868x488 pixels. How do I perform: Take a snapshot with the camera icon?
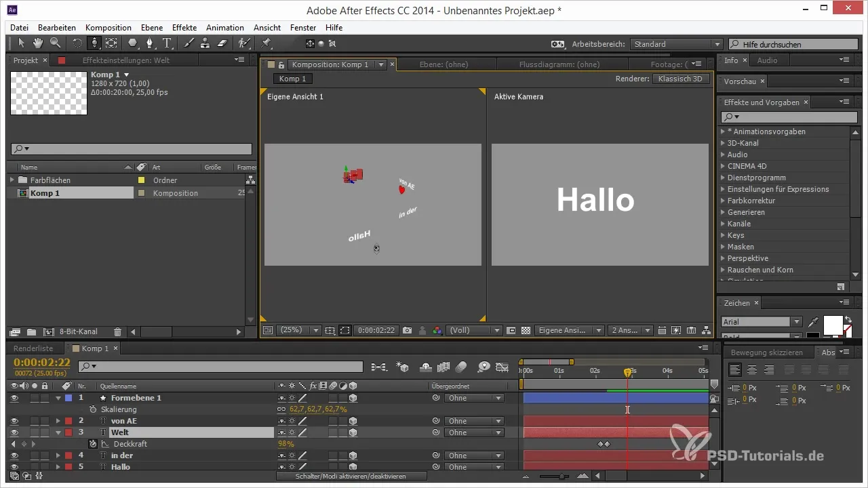[407, 331]
